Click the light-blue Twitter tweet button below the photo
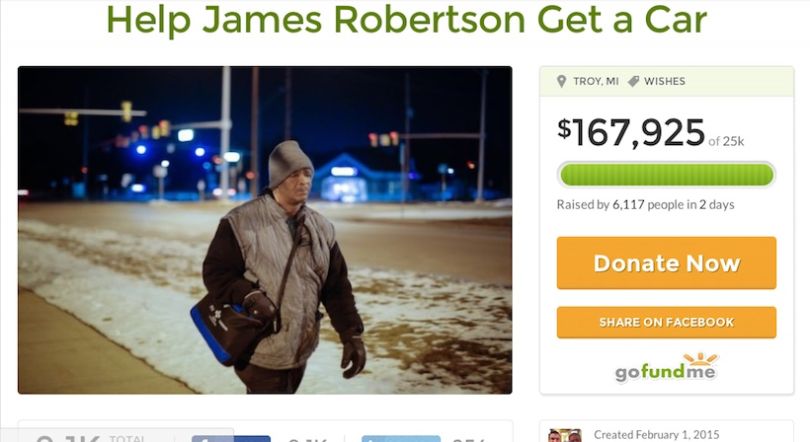Viewport: 810px width, 442px height. pos(401,439)
